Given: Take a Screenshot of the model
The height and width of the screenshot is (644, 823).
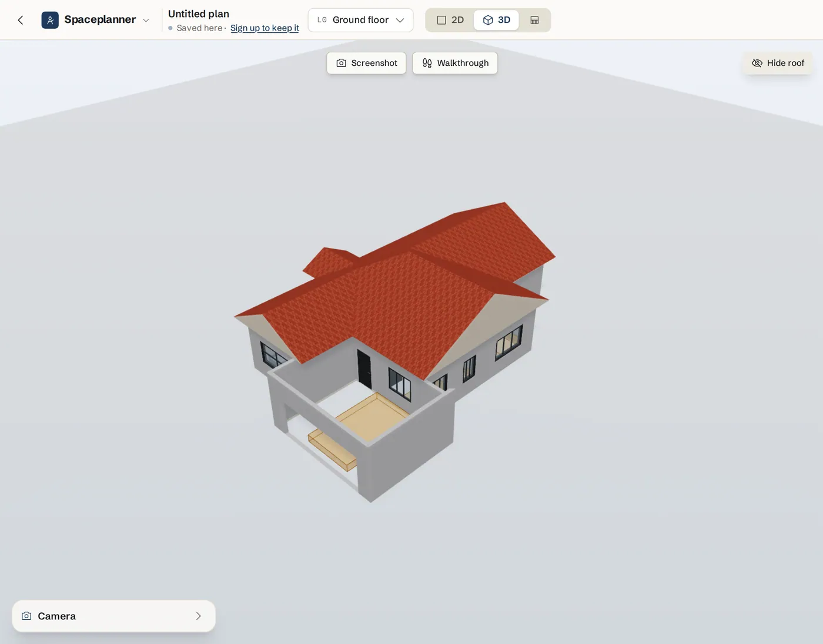Looking at the screenshot, I should 366,63.
